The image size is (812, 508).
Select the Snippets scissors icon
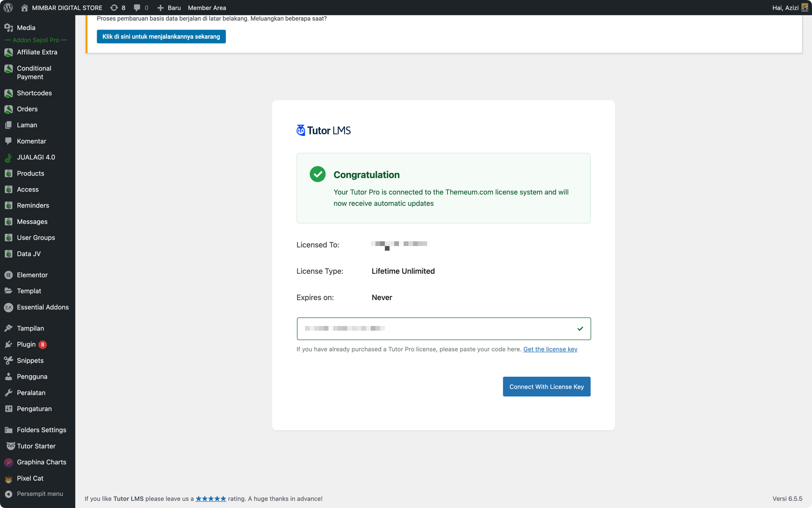[8, 360]
